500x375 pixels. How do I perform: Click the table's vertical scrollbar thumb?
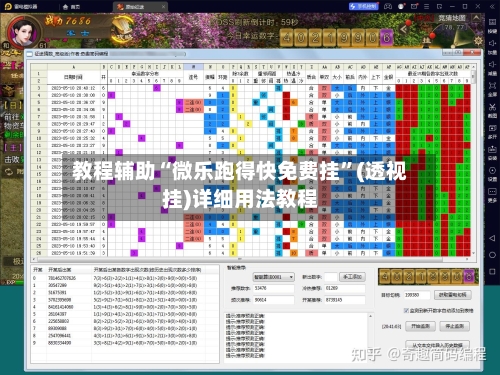473,77
